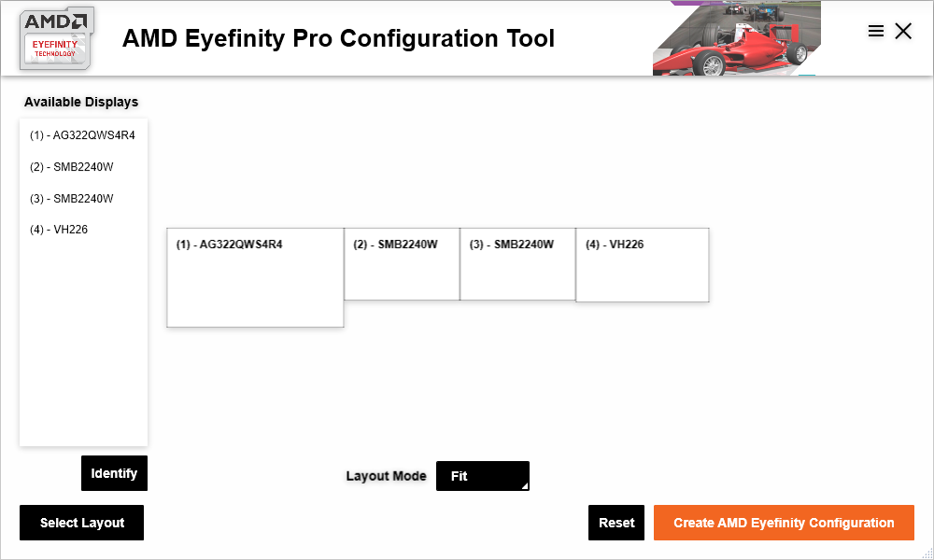Close the Eyefinity Pro Configuration Tool
The width and height of the screenshot is (934, 560).
(903, 31)
